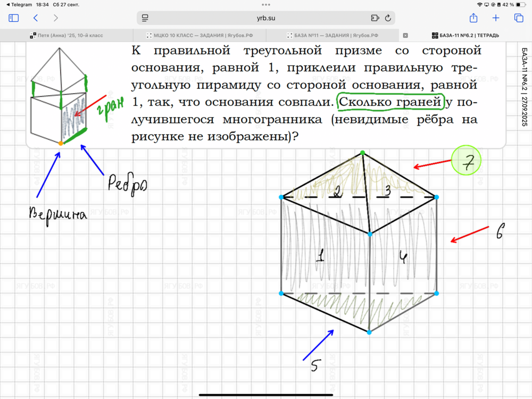Screen dimensions: 532x399
Task: Tap the highlighted phrase Сколько граней
Action: (x=390, y=101)
